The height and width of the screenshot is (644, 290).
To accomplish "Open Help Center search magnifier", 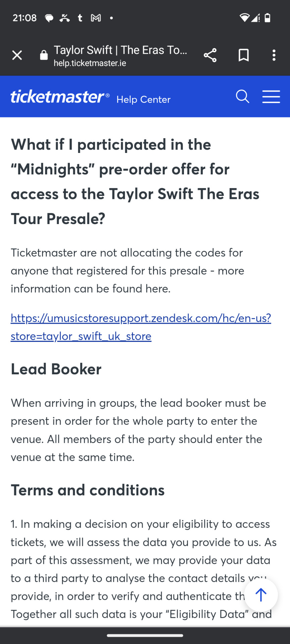I will coord(242,97).
